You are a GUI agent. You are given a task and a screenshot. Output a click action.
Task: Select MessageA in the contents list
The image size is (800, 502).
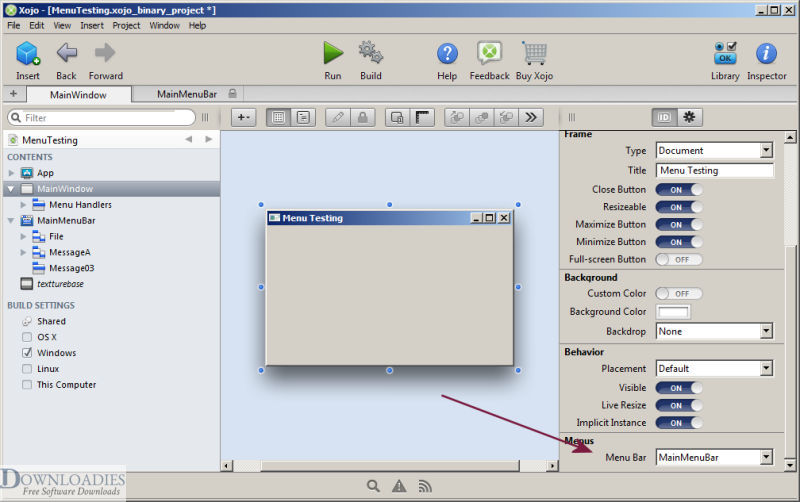click(x=69, y=252)
